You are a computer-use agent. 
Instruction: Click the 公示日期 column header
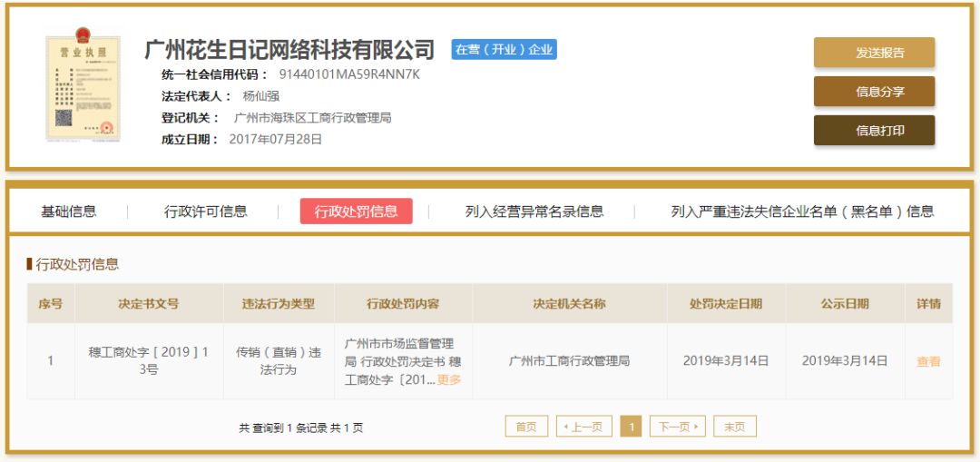pyautogui.click(x=845, y=303)
